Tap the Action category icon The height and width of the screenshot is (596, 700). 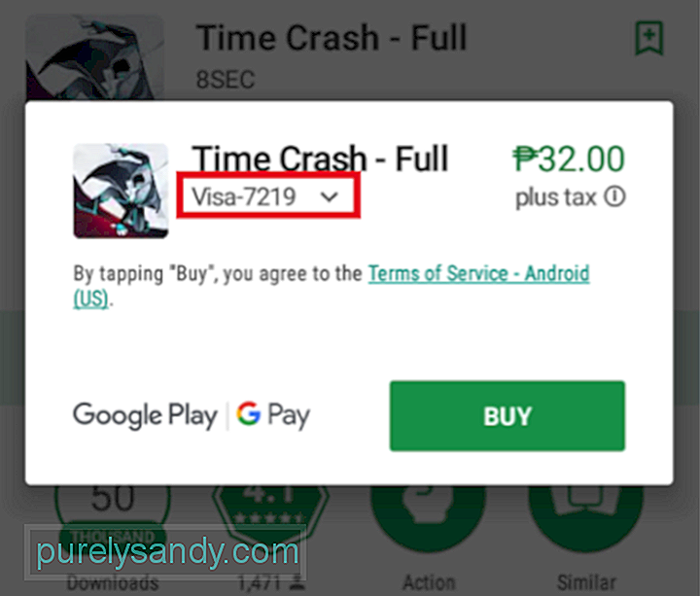coord(428,513)
